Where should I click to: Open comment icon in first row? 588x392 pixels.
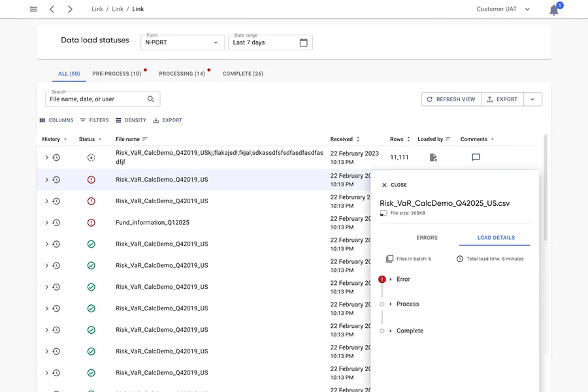(x=476, y=157)
